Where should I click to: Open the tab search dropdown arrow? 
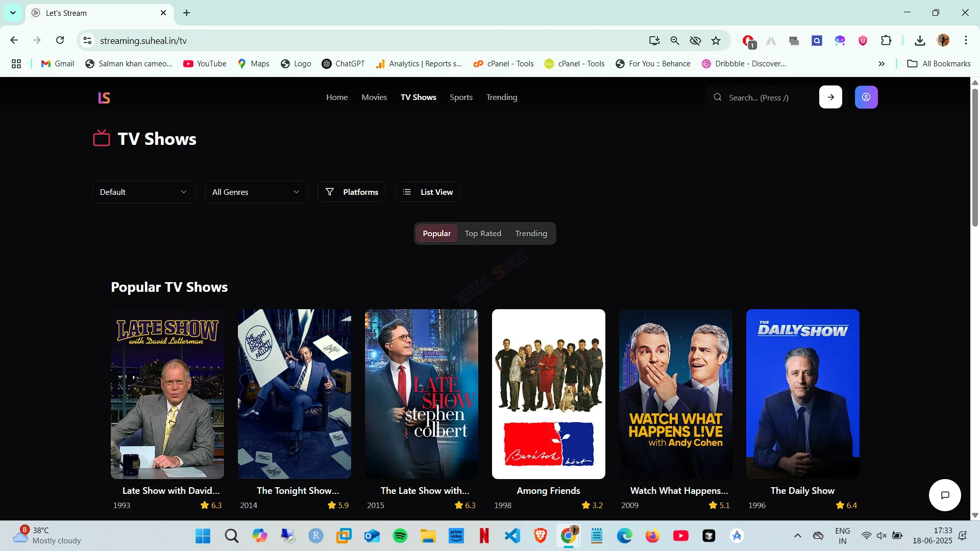pos(13,13)
